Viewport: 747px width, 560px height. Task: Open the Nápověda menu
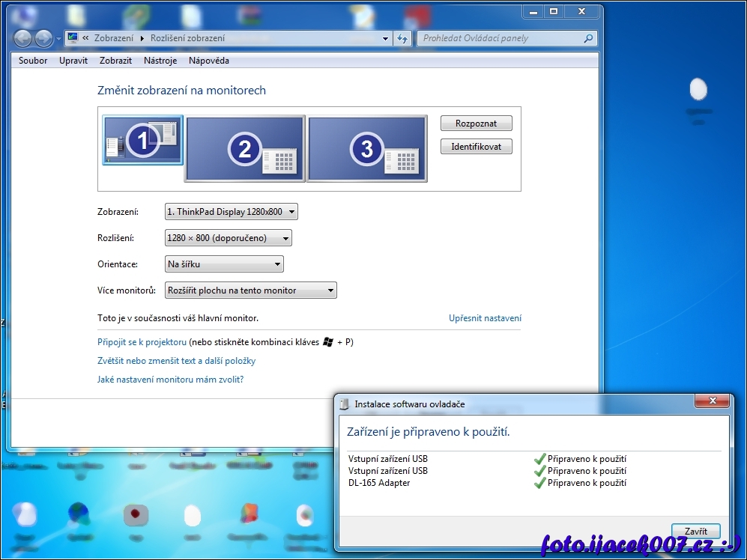[x=209, y=61]
